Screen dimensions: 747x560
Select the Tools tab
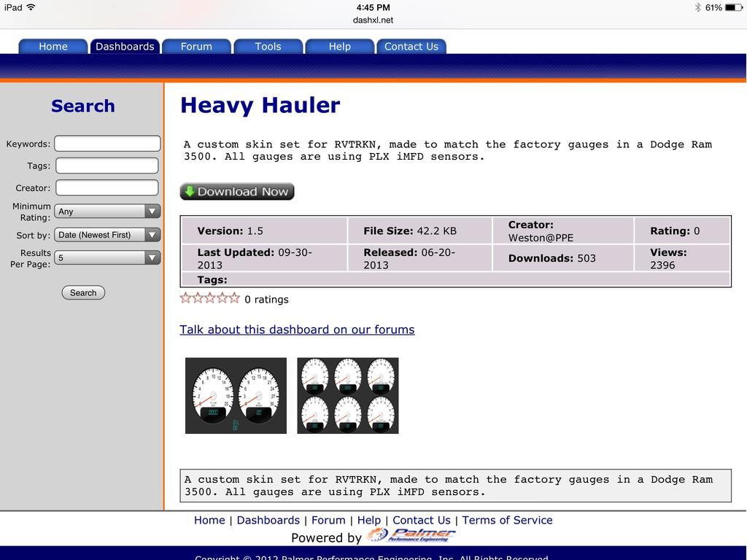268,46
